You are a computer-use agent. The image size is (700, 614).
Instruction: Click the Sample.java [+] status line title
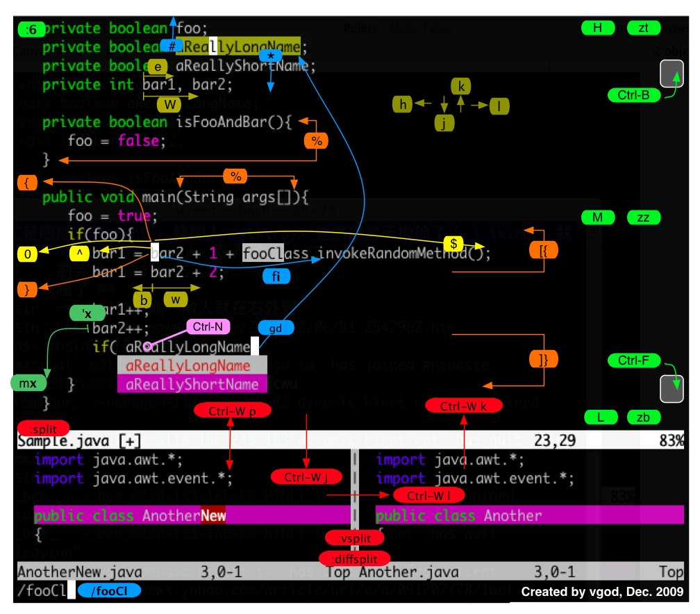coord(78,441)
